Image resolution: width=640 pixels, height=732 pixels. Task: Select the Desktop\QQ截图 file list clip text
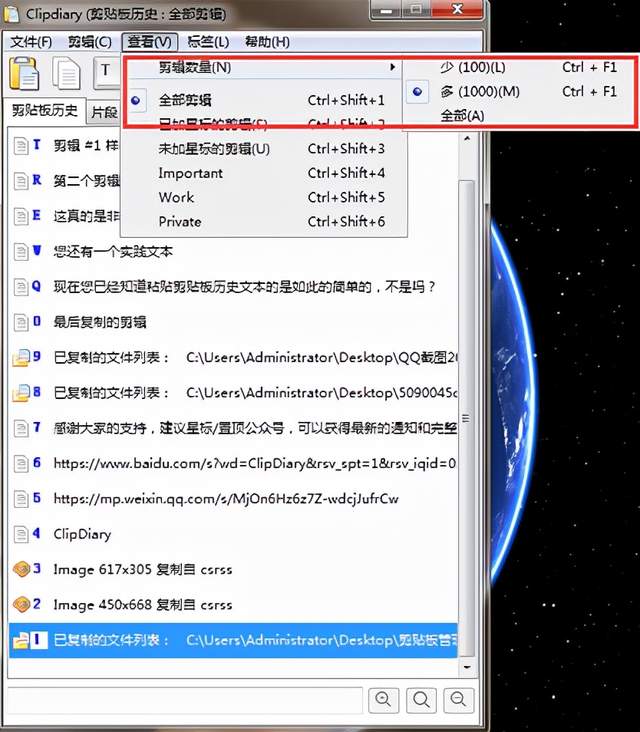(x=255, y=358)
